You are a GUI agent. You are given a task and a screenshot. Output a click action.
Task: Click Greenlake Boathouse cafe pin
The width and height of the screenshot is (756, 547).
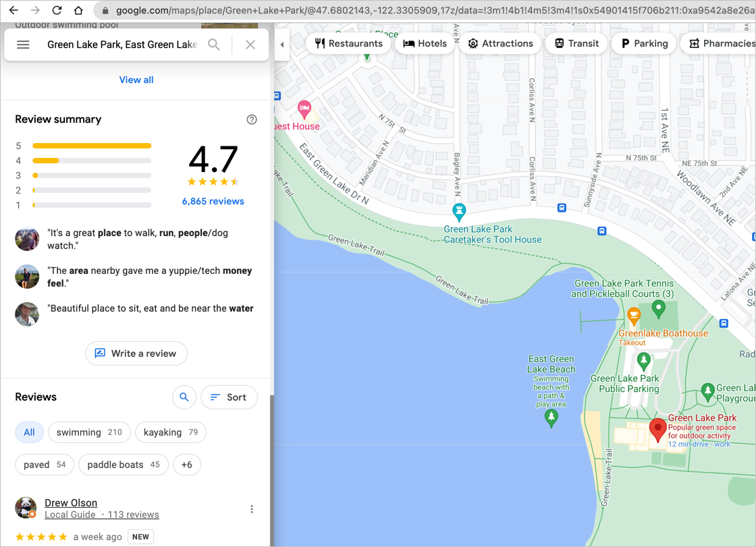634,316
